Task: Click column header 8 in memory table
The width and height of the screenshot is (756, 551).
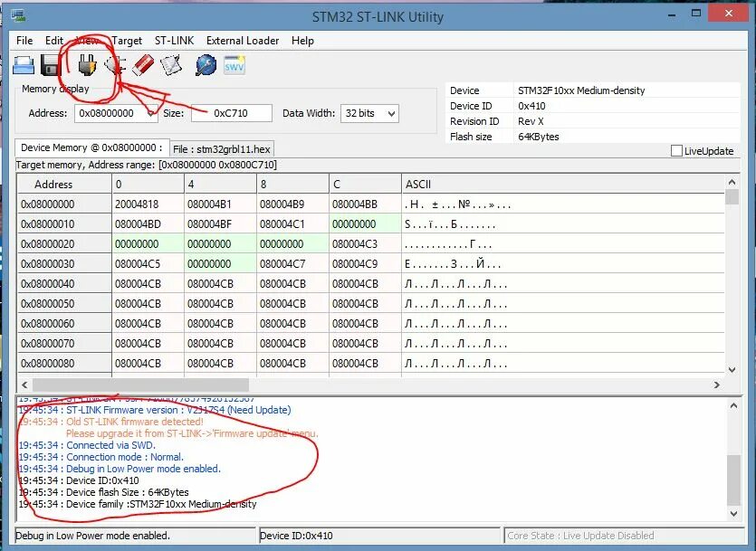Action: (x=292, y=184)
